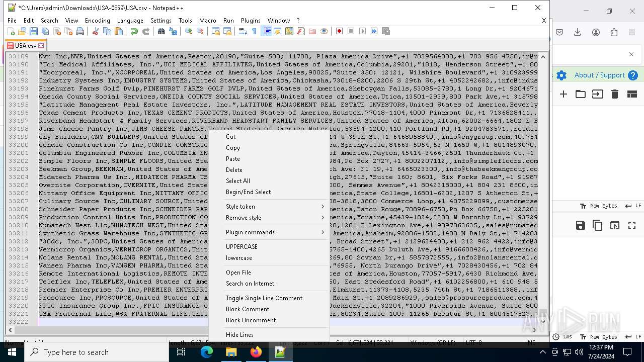This screenshot has width=644, height=362.
Task: Open the Function List toolbar icon
Action: pyautogui.click(x=300, y=31)
